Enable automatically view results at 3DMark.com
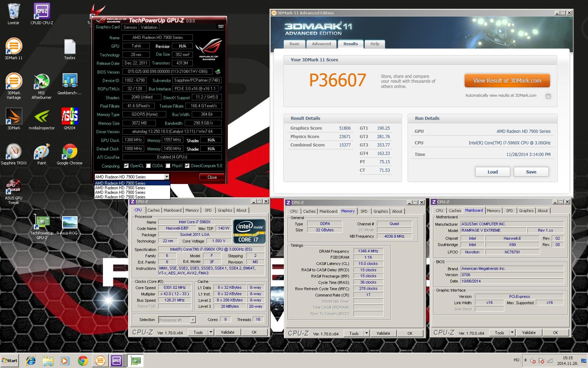Viewport: 588px width, 368px height. tap(548, 96)
